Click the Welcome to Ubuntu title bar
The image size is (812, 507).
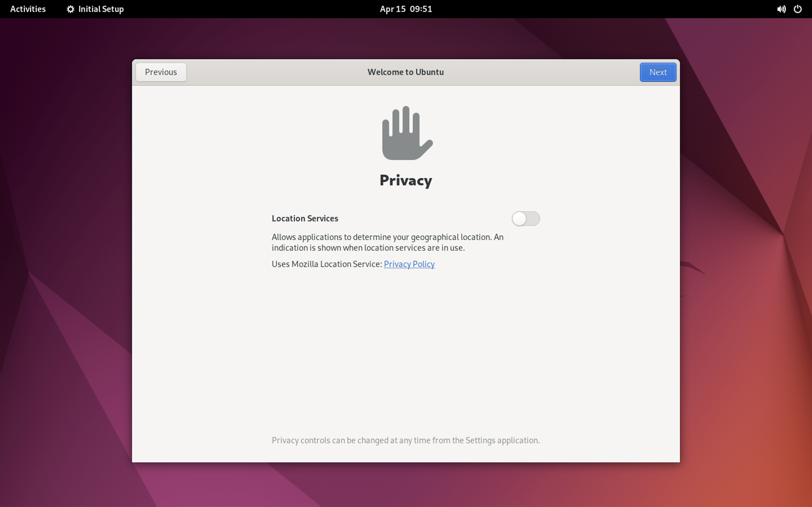[405, 72]
